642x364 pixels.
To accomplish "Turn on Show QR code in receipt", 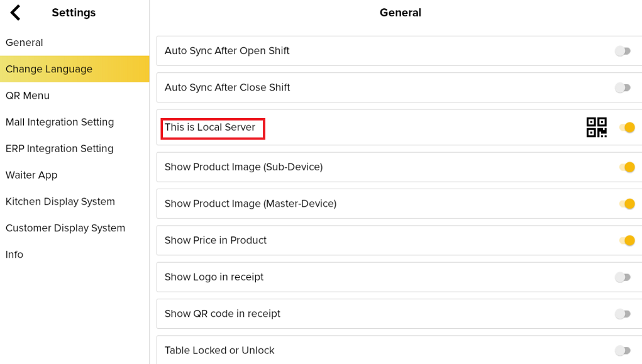I will (623, 314).
